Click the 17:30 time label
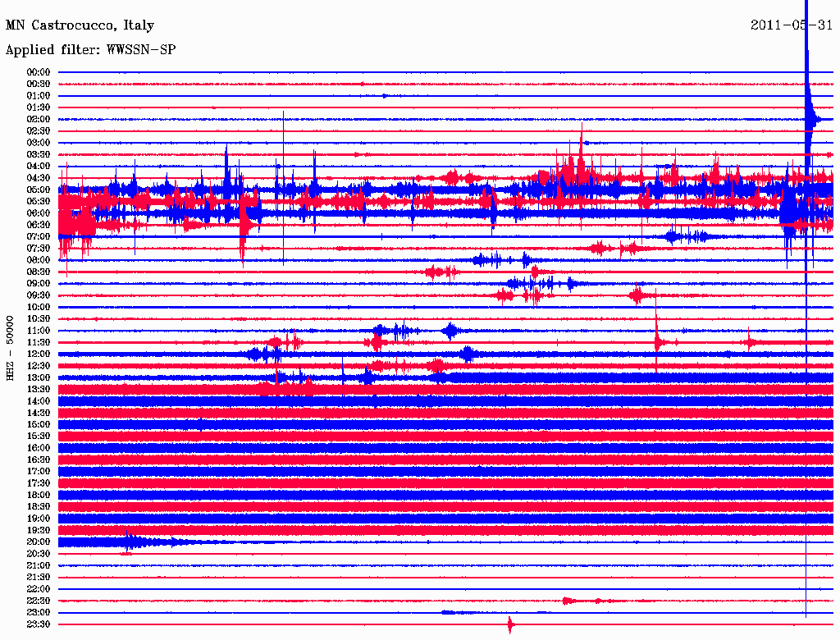The height and width of the screenshot is (640, 840). 39,483
